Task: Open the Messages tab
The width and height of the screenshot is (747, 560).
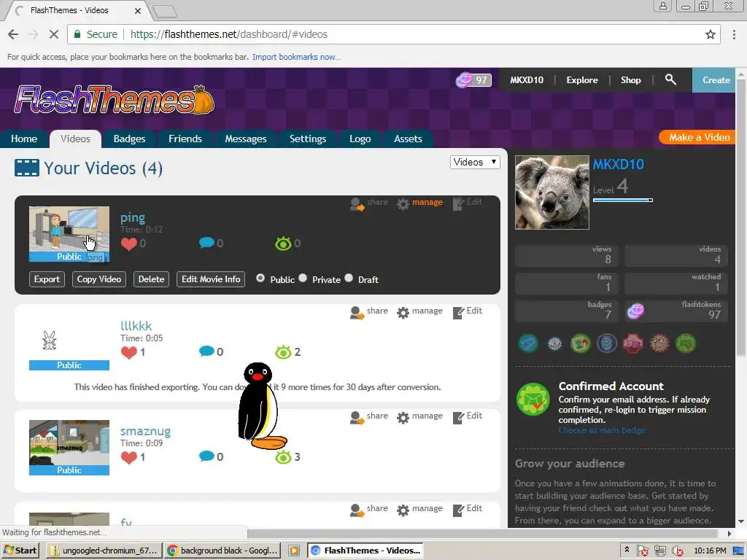Action: (x=245, y=139)
